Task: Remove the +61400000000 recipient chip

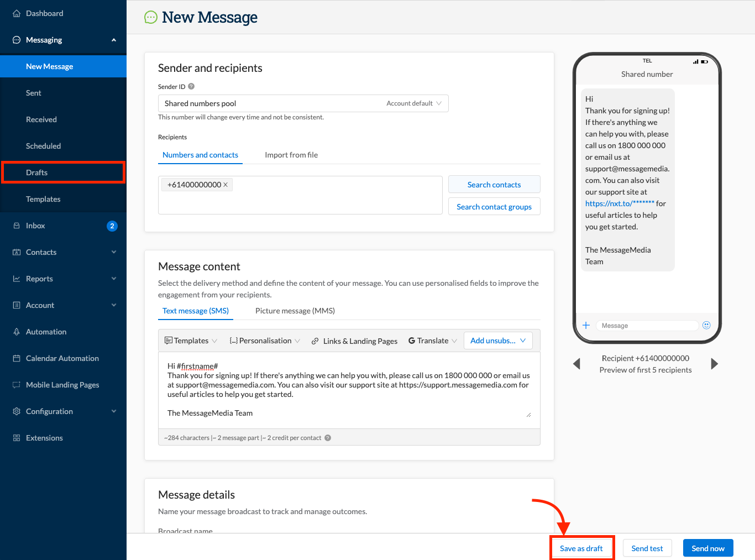Action: pyautogui.click(x=227, y=184)
